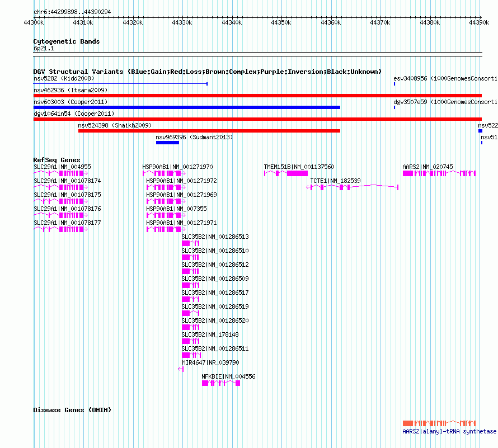Screen dimensions: 498x448
Task: Click SLC29A1|NM_001078177 transcript glyph
Action: [60, 229]
